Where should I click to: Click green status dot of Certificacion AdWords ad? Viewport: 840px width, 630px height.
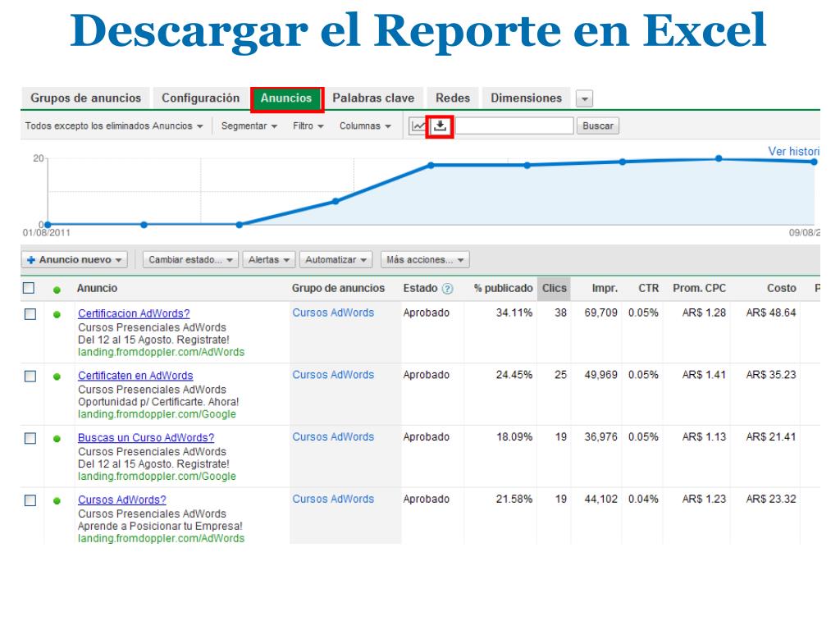click(57, 314)
